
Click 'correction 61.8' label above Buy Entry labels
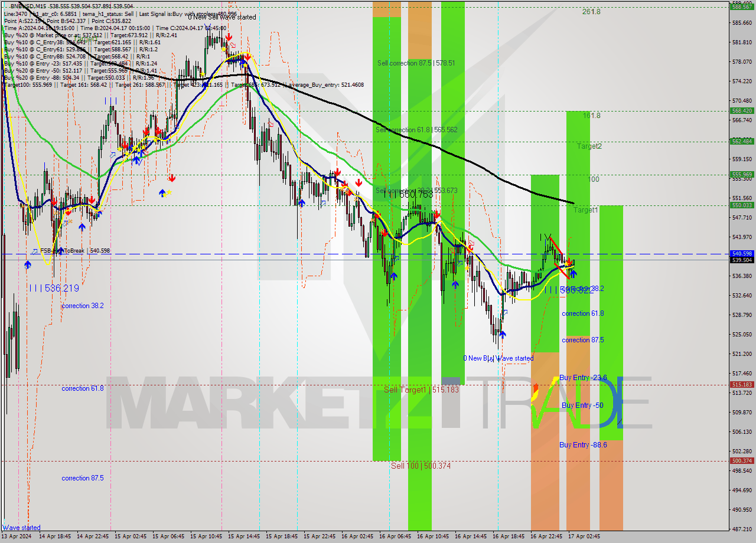point(583,314)
